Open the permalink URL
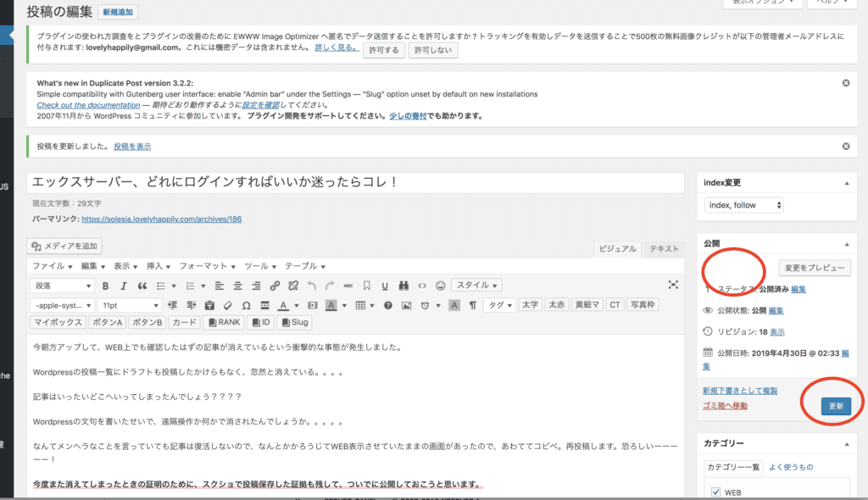 tap(162, 219)
